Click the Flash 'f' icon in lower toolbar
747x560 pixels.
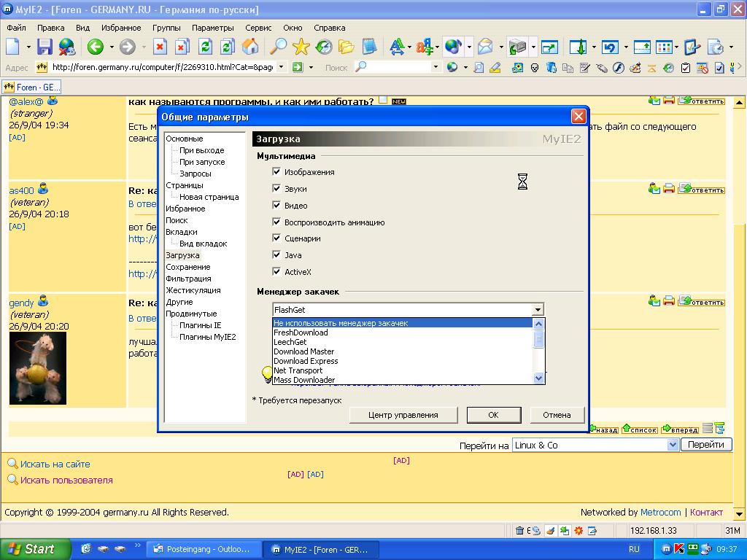pyautogui.click(x=619, y=68)
